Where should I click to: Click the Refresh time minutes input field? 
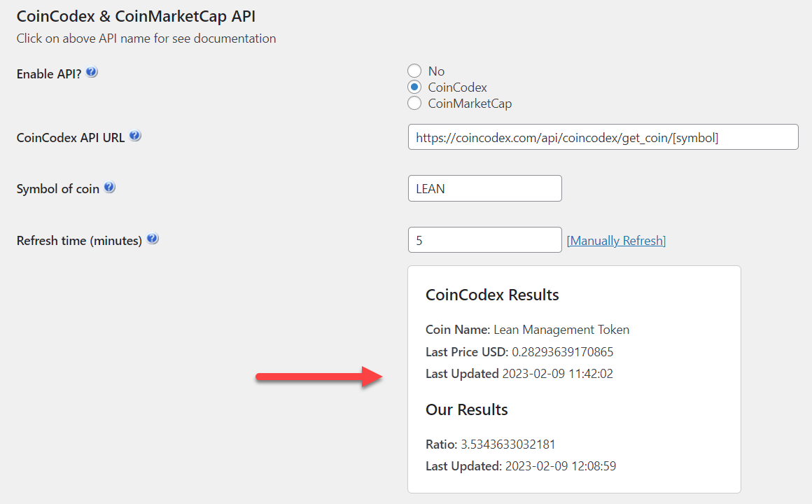[x=484, y=240]
